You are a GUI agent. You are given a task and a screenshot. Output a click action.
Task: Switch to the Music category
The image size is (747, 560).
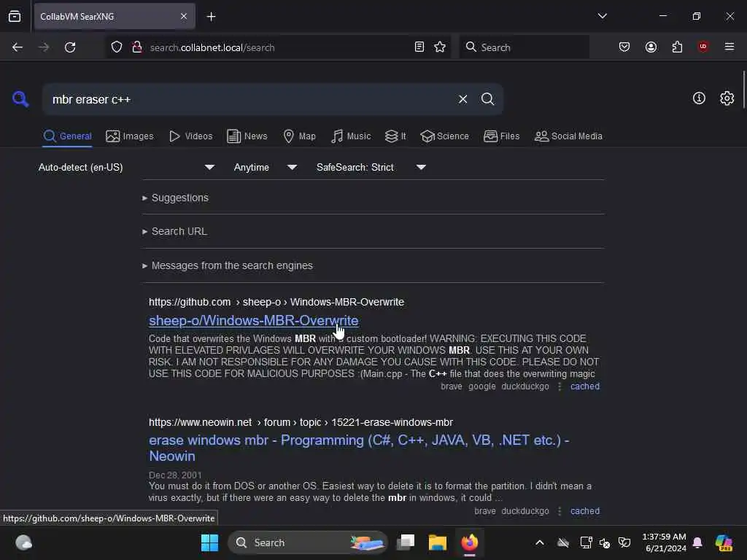351,136
